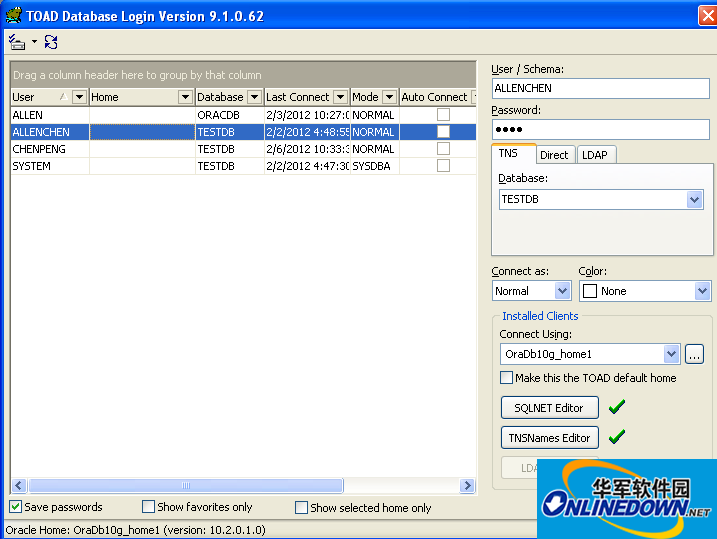Open the TNSNames Editor

point(550,438)
